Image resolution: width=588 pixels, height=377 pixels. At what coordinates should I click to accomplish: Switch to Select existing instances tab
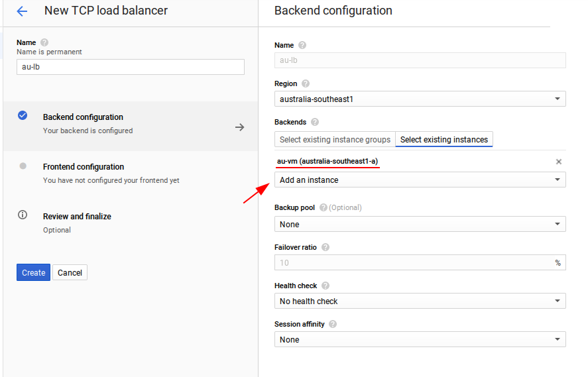[x=444, y=139]
